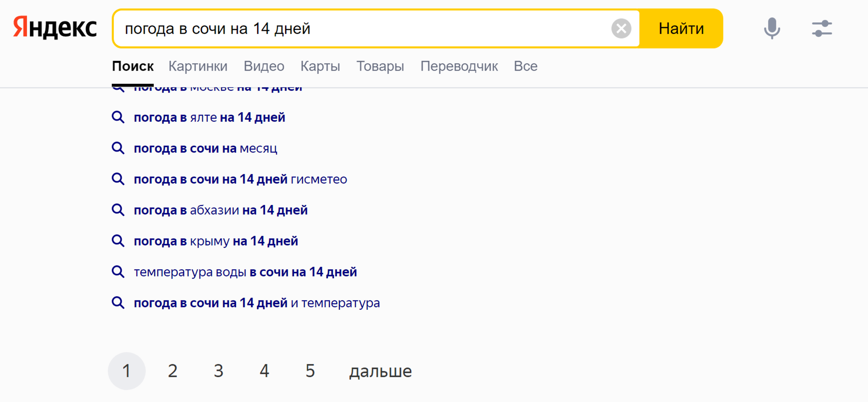Image resolution: width=868 pixels, height=402 pixels.
Task: Open the Yandex logo home page
Action: [55, 28]
